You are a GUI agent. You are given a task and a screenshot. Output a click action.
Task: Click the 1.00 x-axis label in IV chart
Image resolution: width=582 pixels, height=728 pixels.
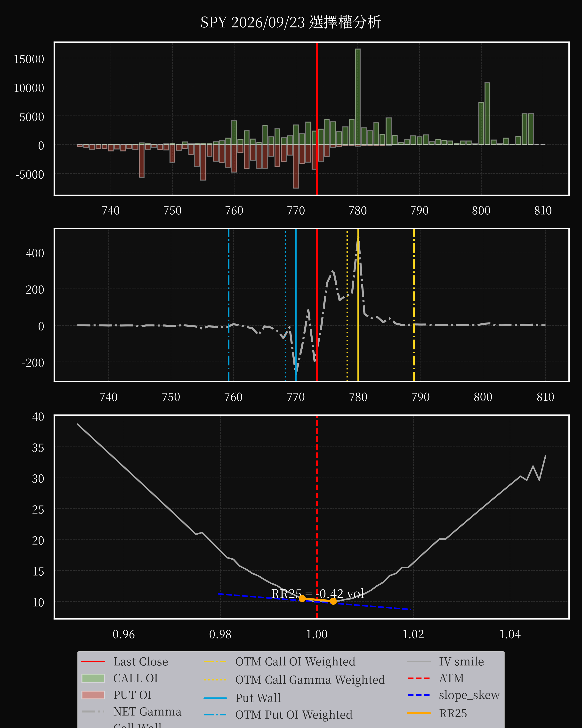pyautogui.click(x=317, y=634)
